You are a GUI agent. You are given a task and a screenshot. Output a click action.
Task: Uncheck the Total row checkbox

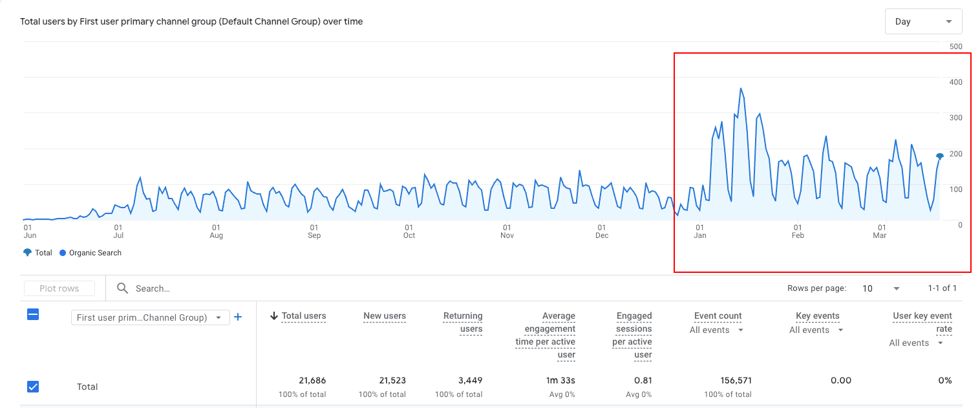point(32,387)
